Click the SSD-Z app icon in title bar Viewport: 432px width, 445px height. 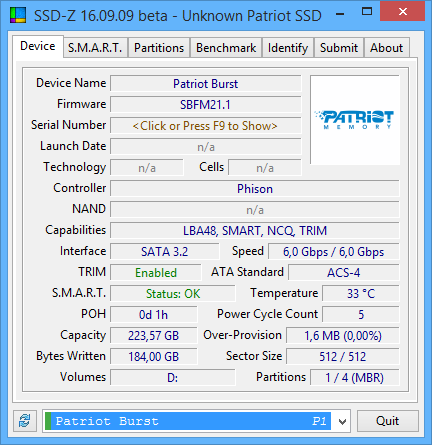point(18,15)
